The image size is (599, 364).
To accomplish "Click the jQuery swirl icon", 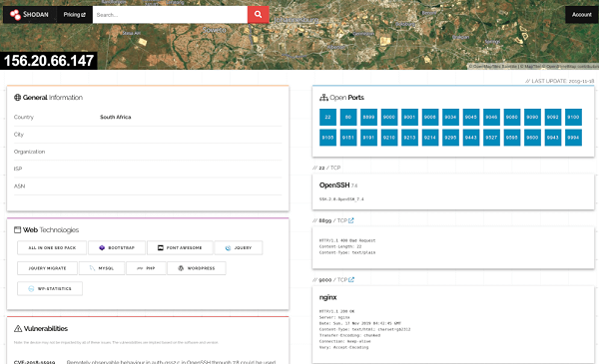I will coord(228,248).
